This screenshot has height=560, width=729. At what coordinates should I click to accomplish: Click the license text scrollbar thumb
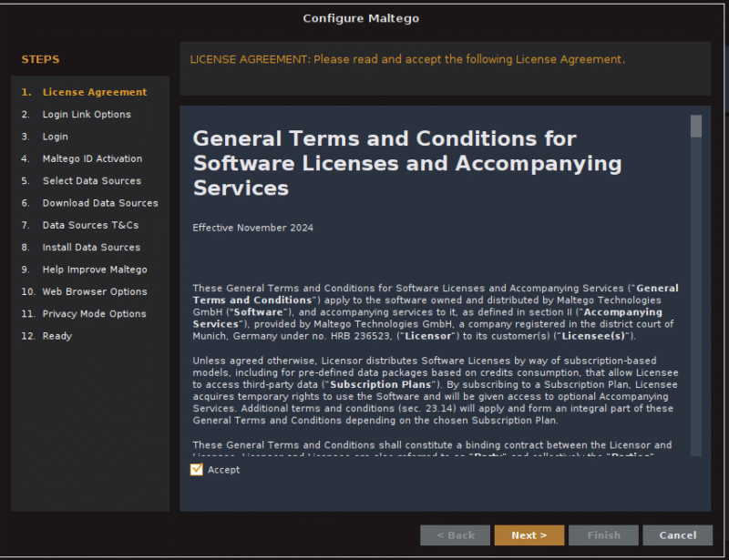pyautogui.click(x=696, y=126)
